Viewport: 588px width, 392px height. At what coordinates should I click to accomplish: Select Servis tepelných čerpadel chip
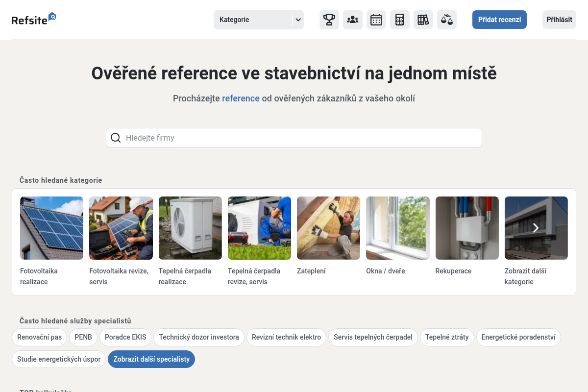373,337
